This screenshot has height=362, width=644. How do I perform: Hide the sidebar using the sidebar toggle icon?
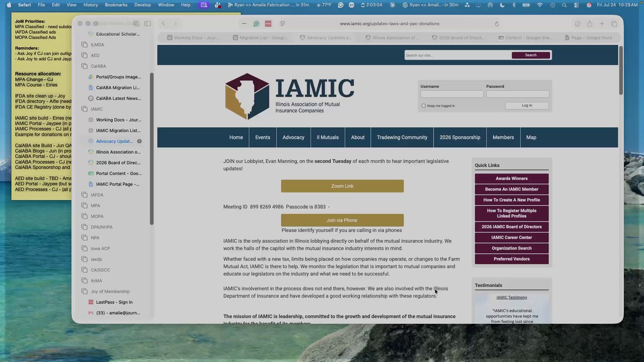147,24
